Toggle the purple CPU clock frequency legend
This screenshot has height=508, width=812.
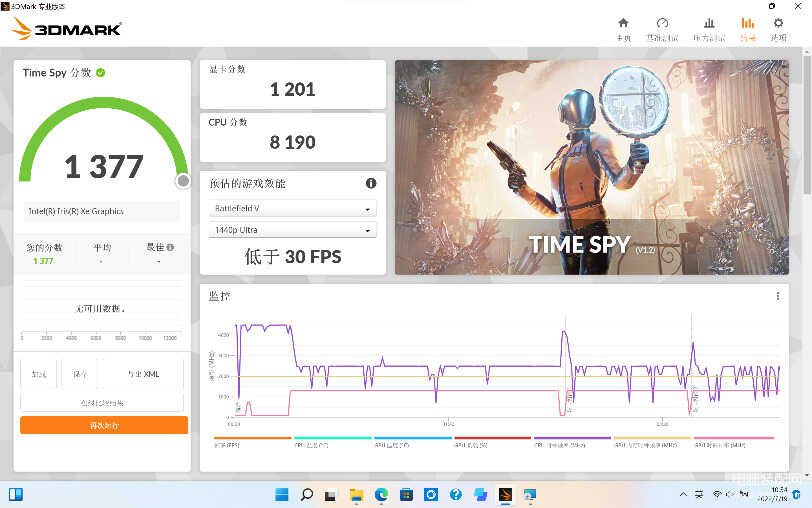click(x=572, y=442)
